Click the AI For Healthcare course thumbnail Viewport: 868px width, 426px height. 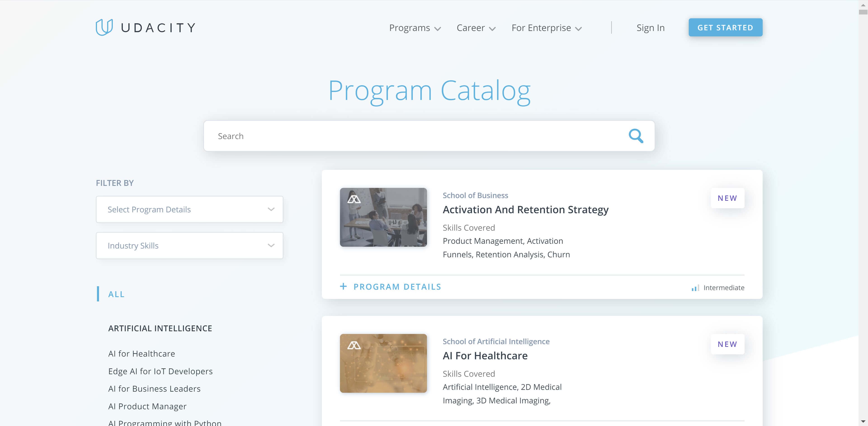[384, 363]
